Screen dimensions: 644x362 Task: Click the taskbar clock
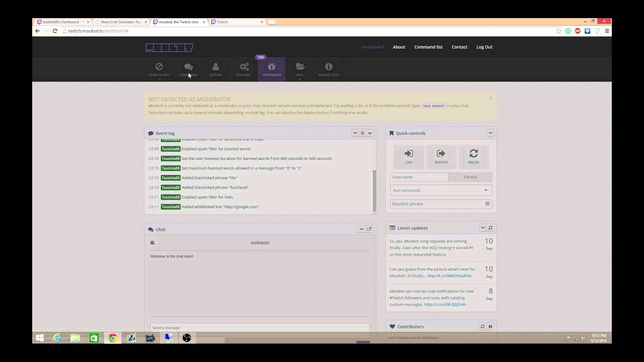pos(599,338)
